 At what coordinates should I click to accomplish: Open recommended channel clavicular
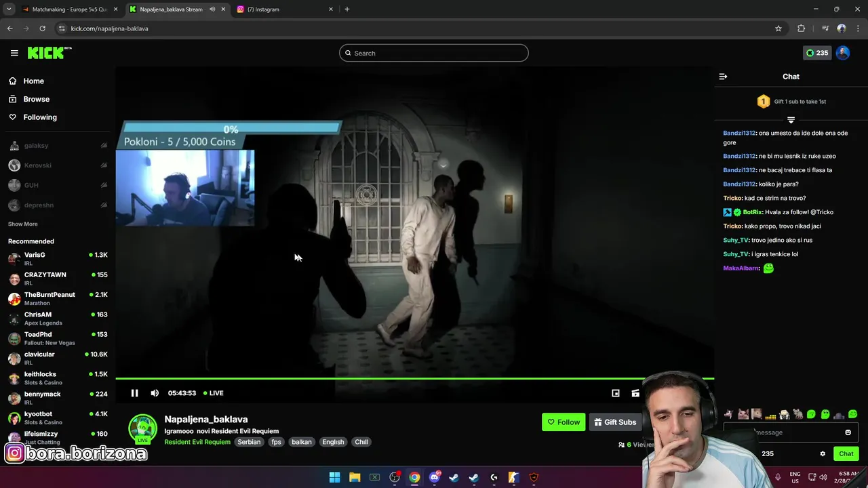58,358
